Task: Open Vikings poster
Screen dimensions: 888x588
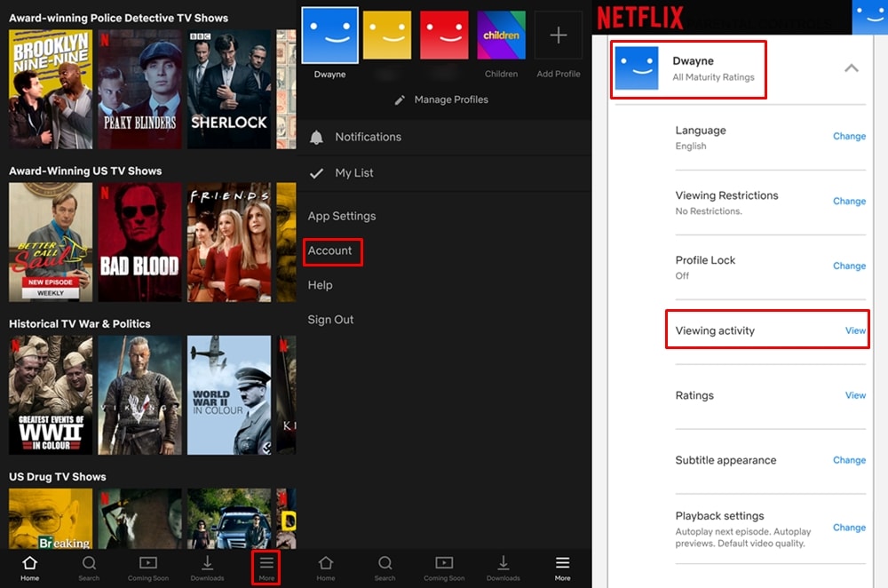Action: click(140, 395)
